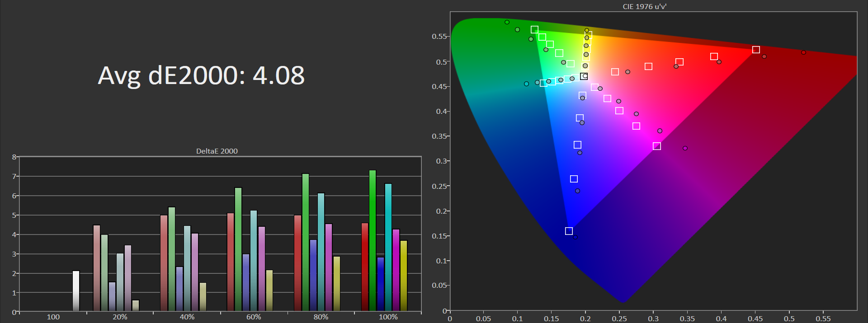Click the black white-point square in CIE diagram
Image resolution: width=868 pixels, height=323 pixels.
[x=584, y=76]
